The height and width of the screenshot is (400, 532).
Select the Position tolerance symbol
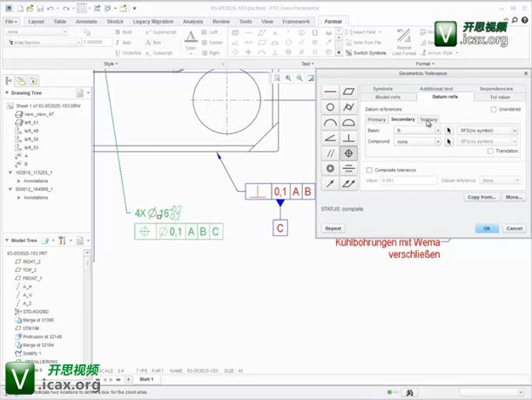(x=349, y=153)
